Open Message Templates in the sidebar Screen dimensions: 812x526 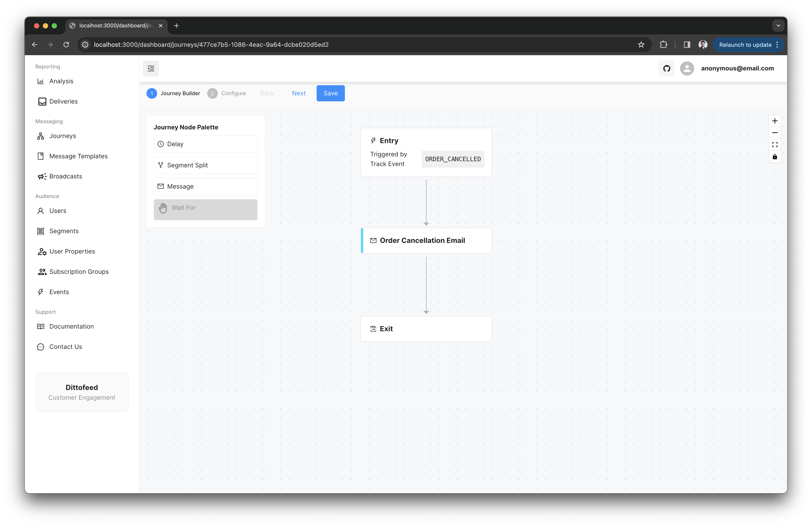tap(78, 156)
